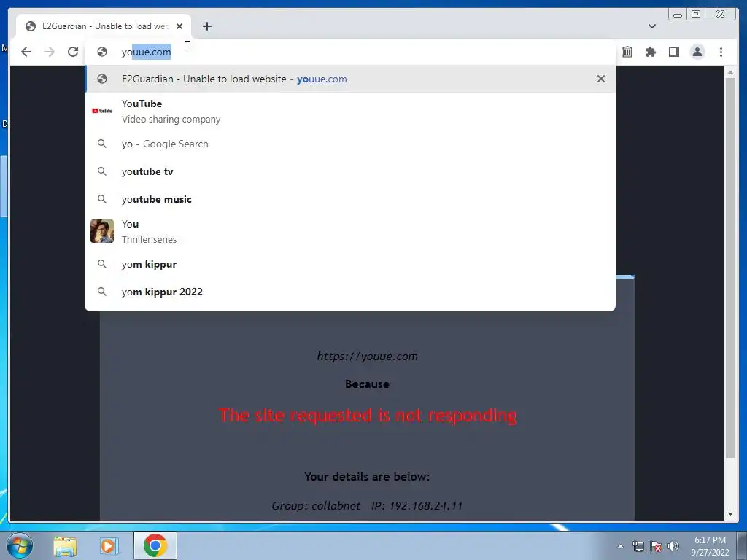Pick the 'youtube music' suggestion
Image resolution: width=747 pixels, height=560 pixels.
click(x=350, y=199)
